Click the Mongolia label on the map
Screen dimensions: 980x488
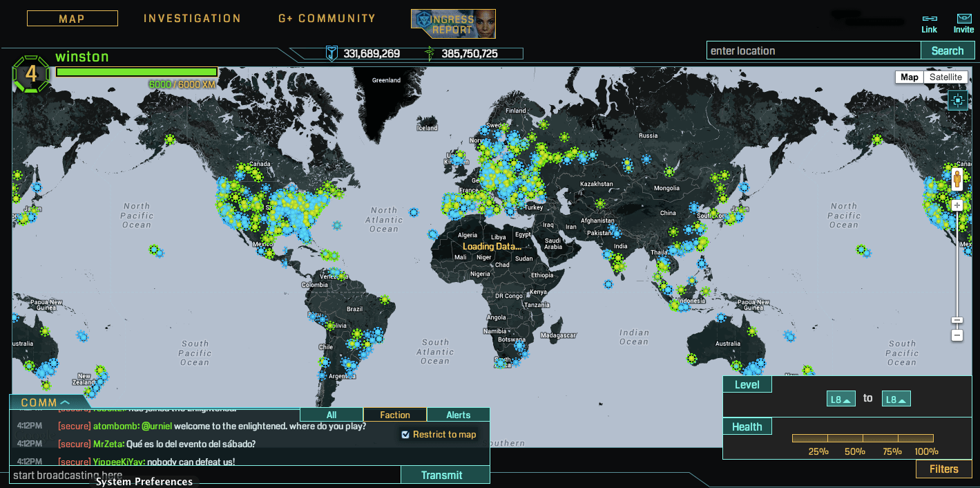[667, 188]
